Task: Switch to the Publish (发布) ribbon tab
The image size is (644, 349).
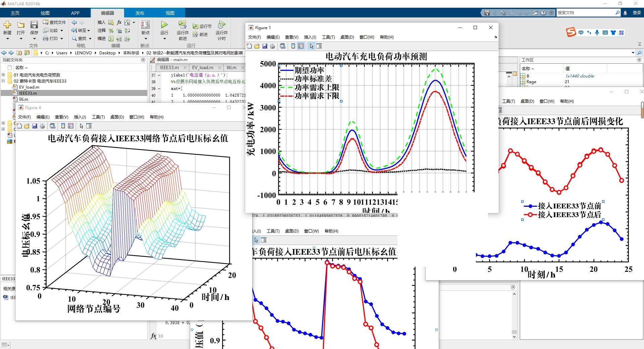Action: click(x=140, y=13)
